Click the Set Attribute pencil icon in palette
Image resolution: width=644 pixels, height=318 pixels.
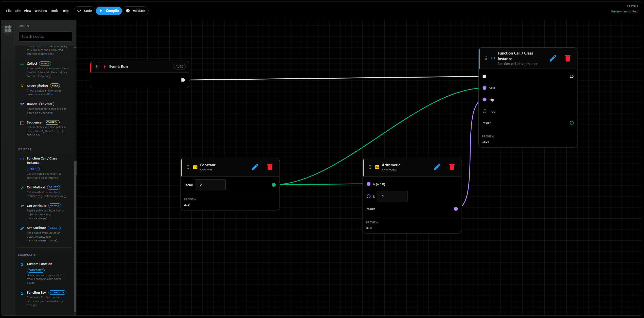click(x=22, y=228)
